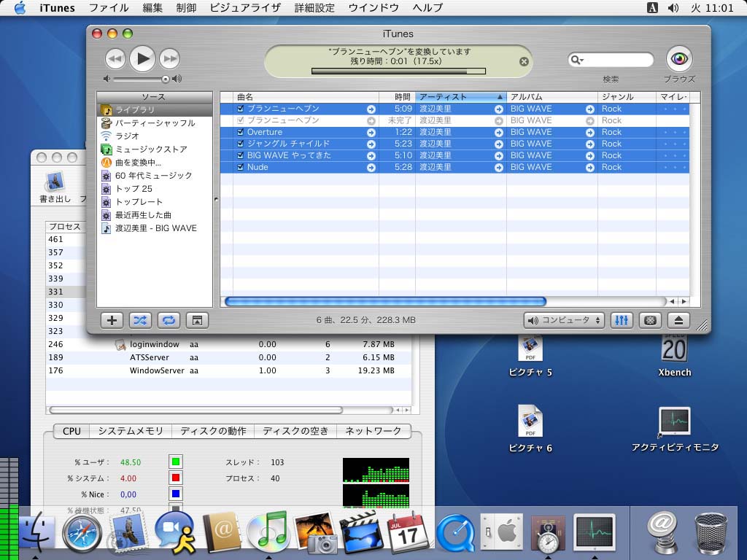747x560 pixels.
Task: Sort songs by ジャンル column header
Action: click(x=627, y=97)
